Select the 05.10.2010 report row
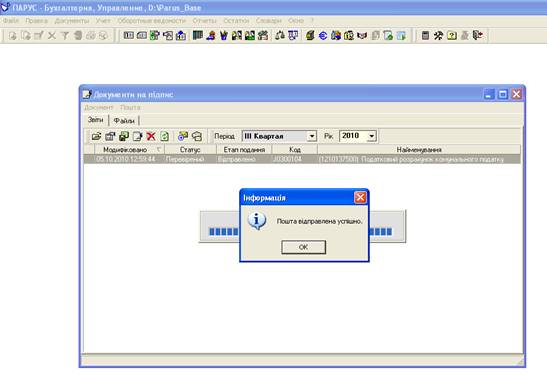 pyautogui.click(x=302, y=159)
